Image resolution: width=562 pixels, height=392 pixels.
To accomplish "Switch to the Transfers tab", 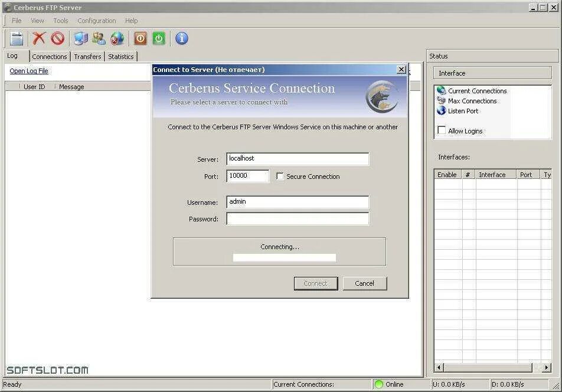I will point(87,57).
